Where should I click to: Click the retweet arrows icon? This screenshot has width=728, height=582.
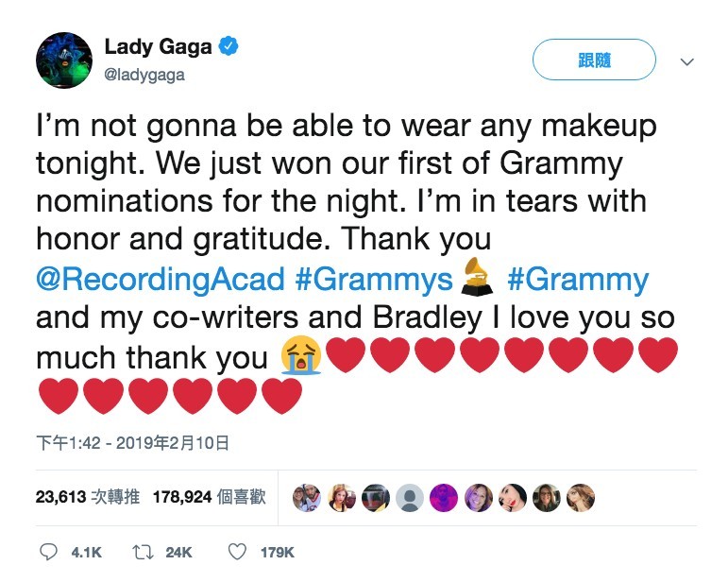(146, 552)
